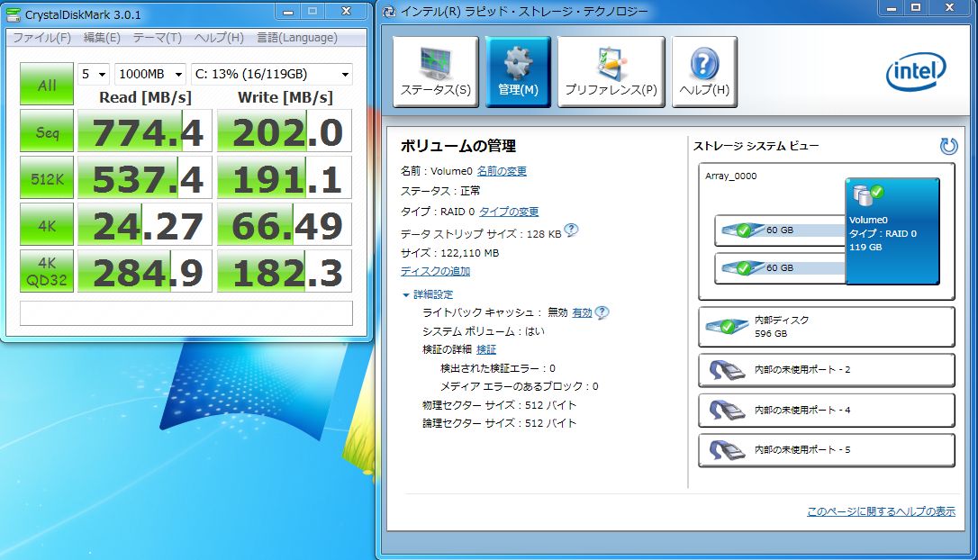The height and width of the screenshot is (560, 978).
Task: Open テーマ(T) menu in CrystalDiskMark
Action: (x=158, y=38)
